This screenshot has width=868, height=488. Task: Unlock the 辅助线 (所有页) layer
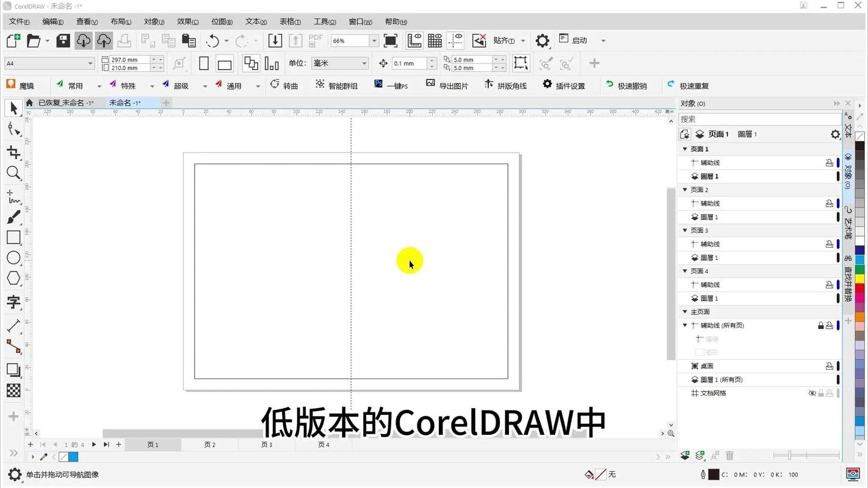pyautogui.click(x=820, y=325)
